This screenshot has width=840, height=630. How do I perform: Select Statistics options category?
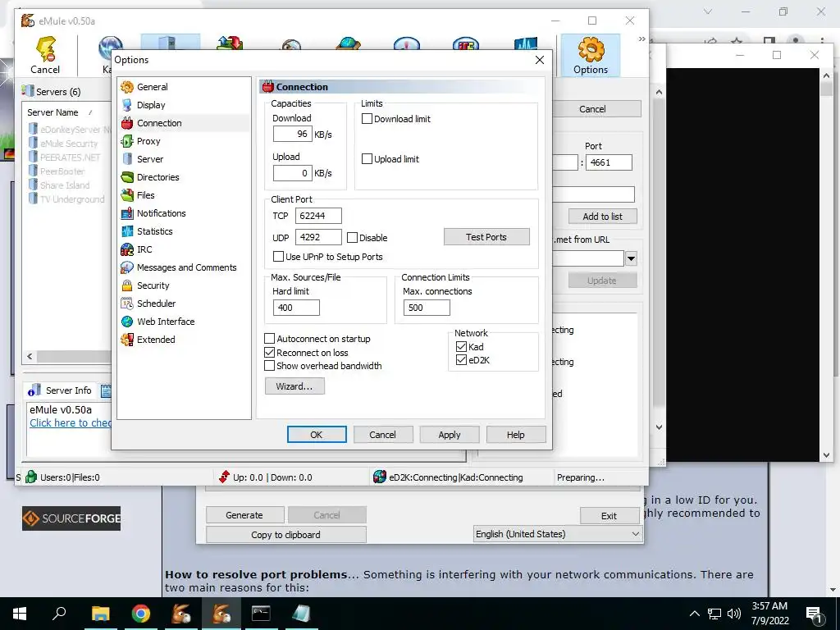point(154,231)
